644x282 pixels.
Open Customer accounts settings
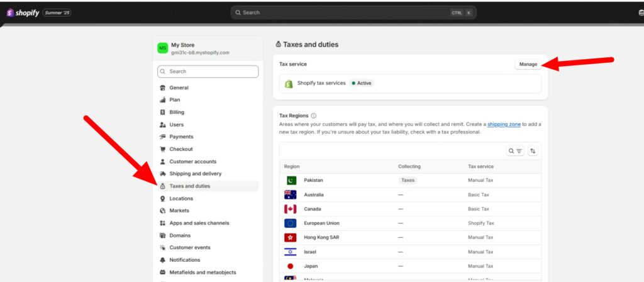pos(208,162)
